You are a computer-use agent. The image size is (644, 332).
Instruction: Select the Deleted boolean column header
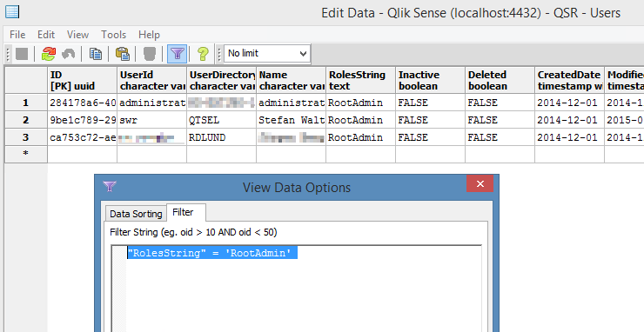click(x=500, y=80)
